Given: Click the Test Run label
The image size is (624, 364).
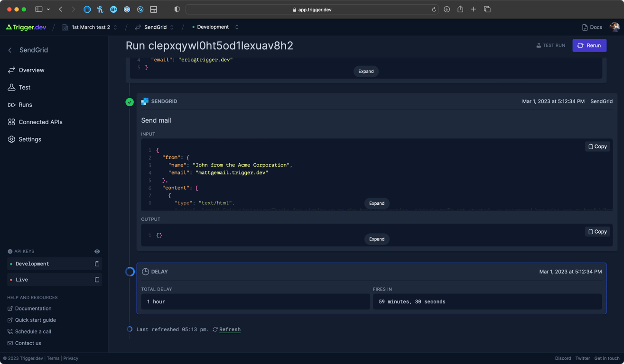Looking at the screenshot, I should pyautogui.click(x=550, y=45).
